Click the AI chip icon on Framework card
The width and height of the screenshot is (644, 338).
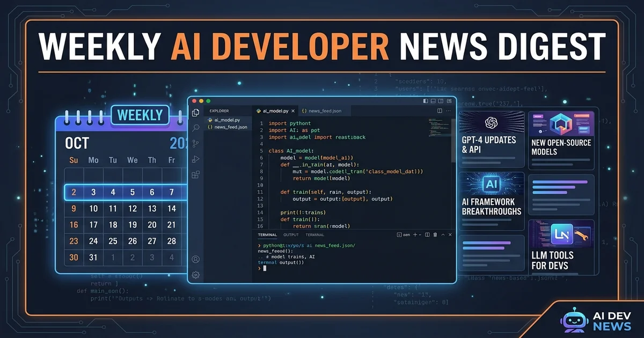click(491, 185)
